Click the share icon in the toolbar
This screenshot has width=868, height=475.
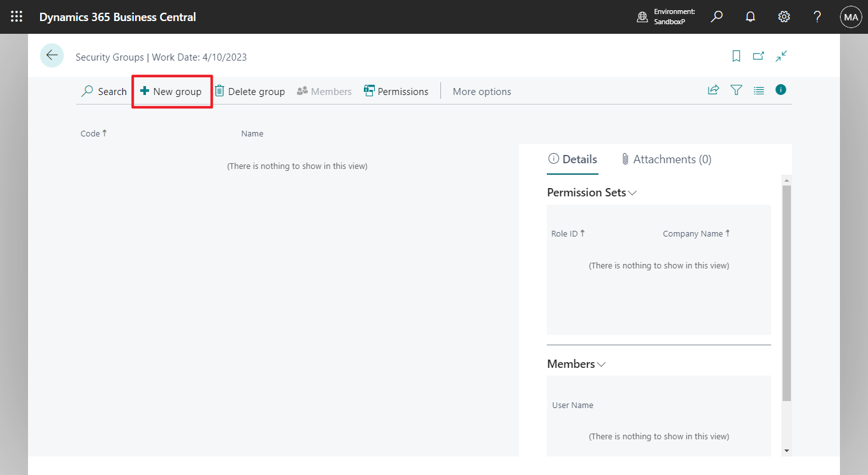coord(713,91)
